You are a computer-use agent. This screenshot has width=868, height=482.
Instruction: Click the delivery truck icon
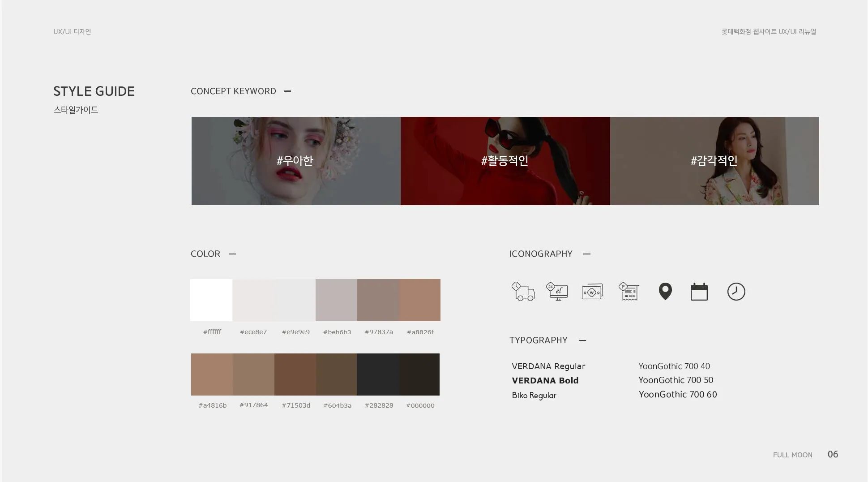[523, 292]
